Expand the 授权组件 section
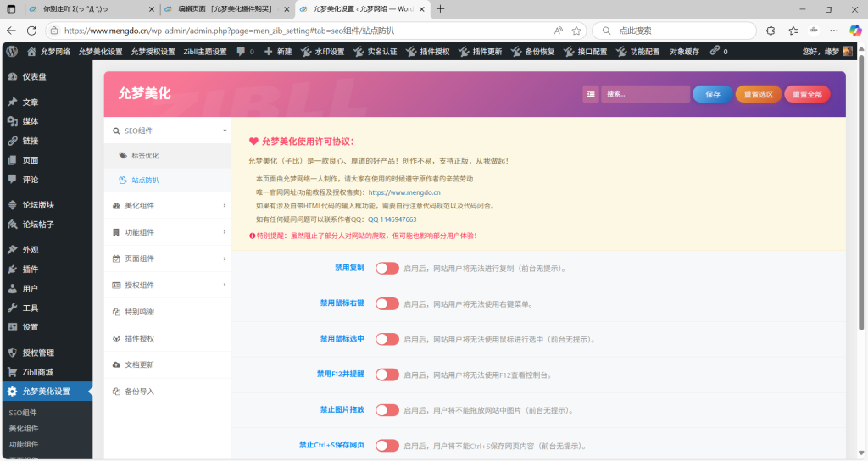The width and height of the screenshot is (868, 461). (167, 286)
